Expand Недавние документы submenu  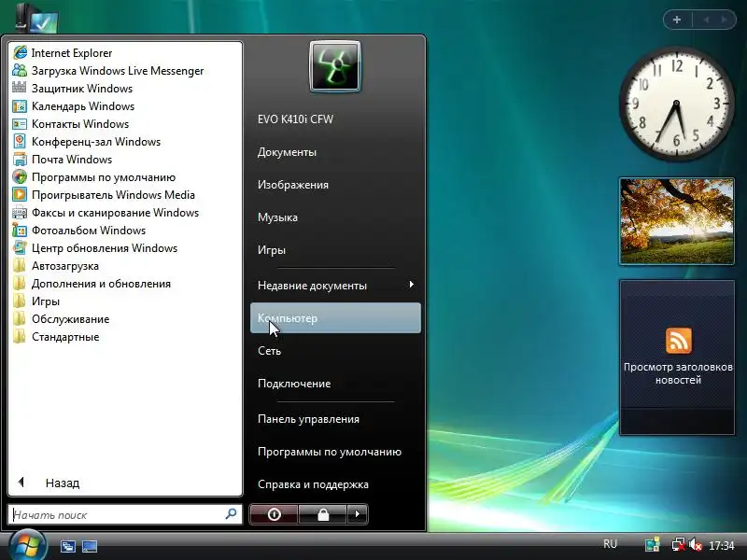coord(335,286)
